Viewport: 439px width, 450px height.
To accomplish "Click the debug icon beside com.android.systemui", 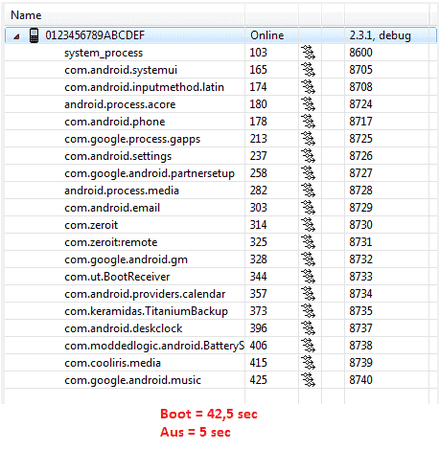I will pyautogui.click(x=308, y=70).
